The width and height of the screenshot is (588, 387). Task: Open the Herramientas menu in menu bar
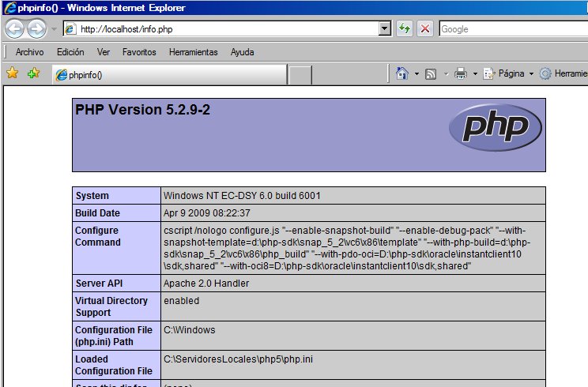click(193, 52)
